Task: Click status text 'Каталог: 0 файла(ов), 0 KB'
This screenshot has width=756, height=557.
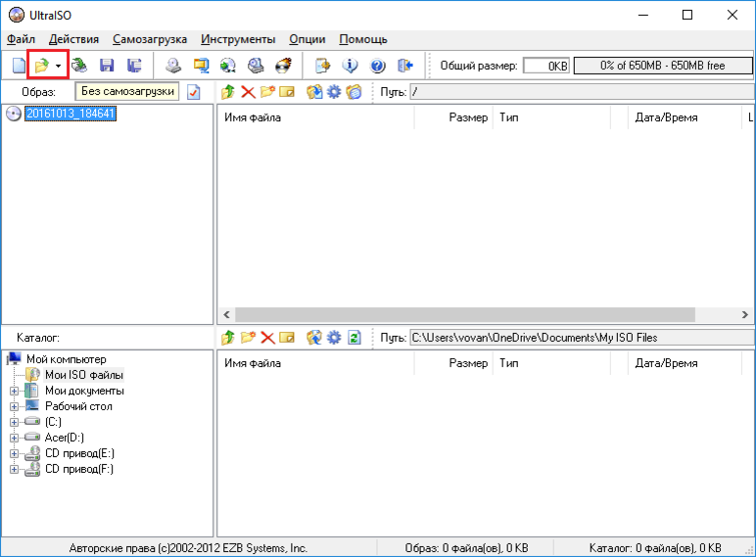Action: (655, 548)
